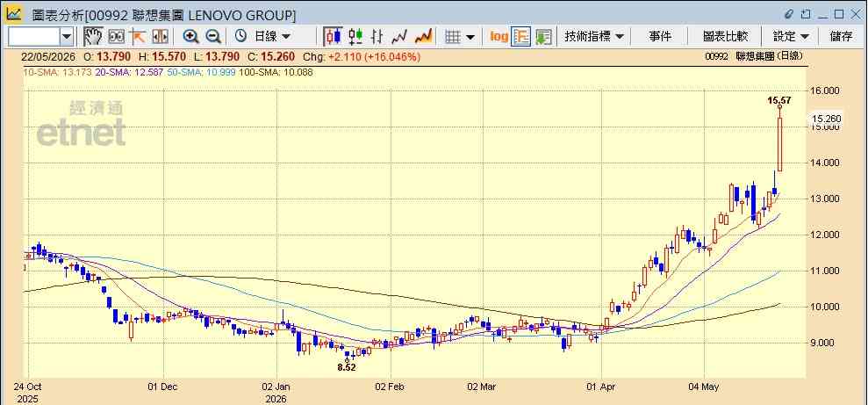Switch to orange area chart type
Image resolution: width=868 pixels, height=405 pixels.
(x=423, y=37)
